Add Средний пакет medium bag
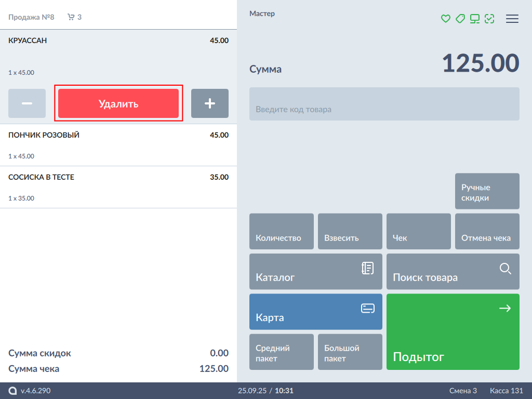This screenshot has height=399, width=532. click(x=281, y=352)
